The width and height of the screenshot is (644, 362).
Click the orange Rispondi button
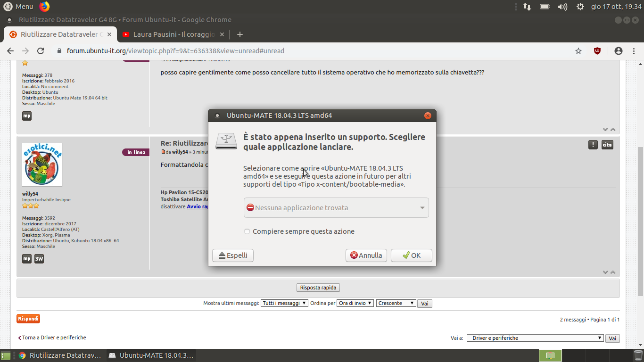[x=28, y=319]
